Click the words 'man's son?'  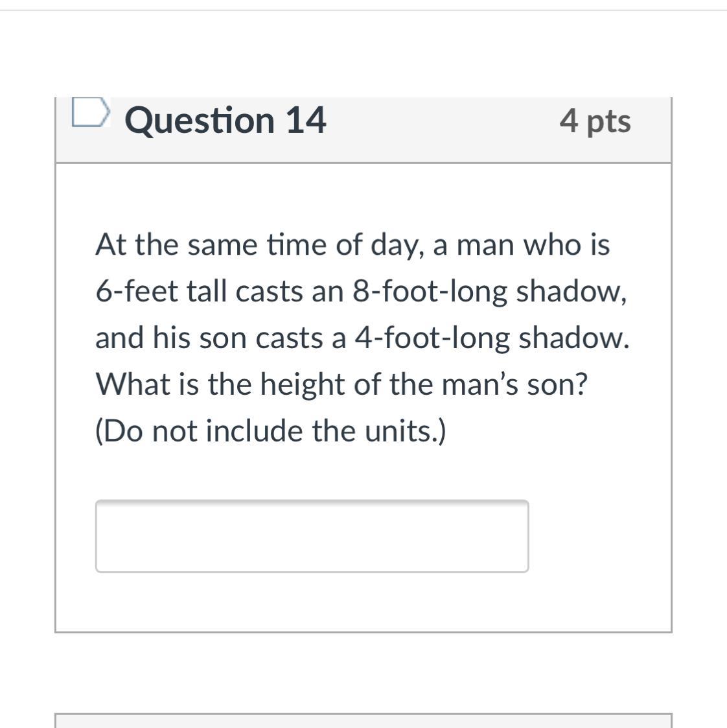point(514,384)
